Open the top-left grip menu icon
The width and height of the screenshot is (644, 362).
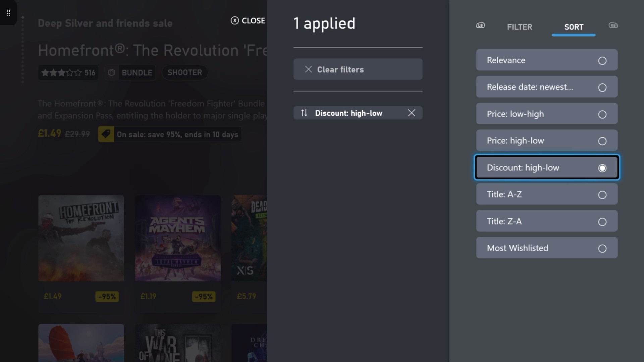(9, 13)
